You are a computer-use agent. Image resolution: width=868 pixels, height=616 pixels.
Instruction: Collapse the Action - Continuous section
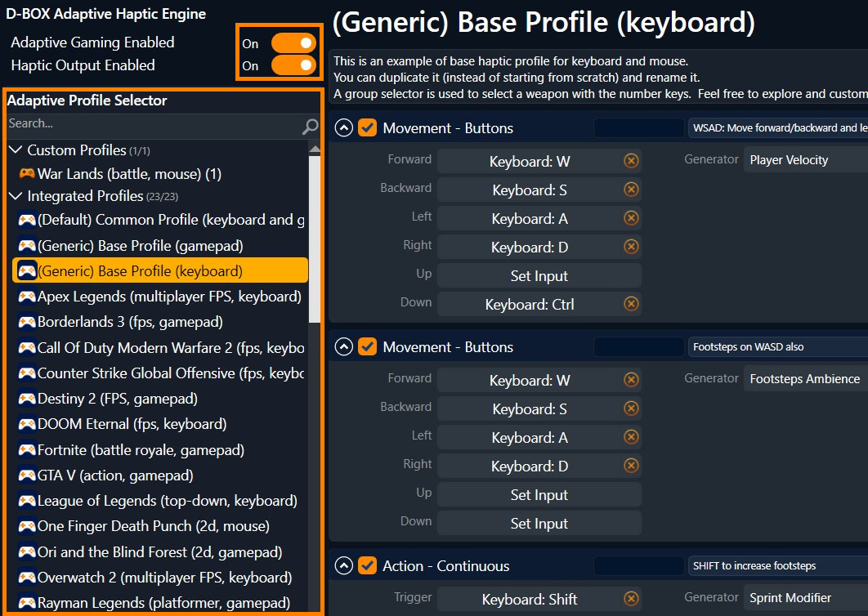(x=344, y=566)
